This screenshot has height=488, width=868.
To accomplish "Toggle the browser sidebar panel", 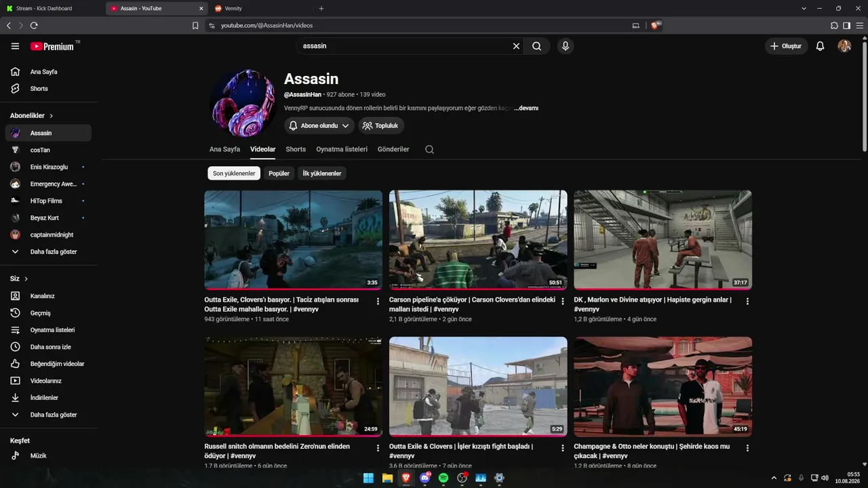I will tap(846, 25).
